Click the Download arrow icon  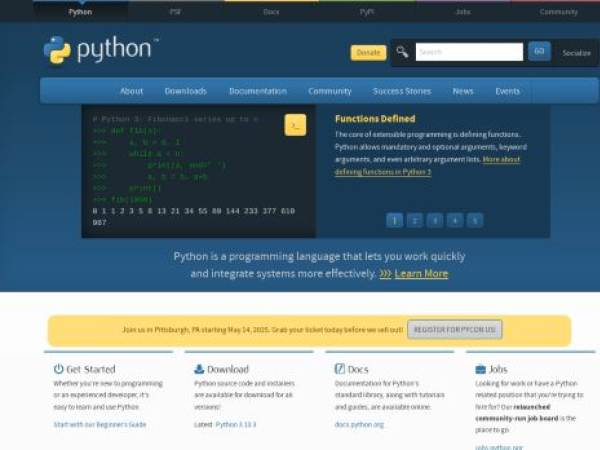coord(199,369)
